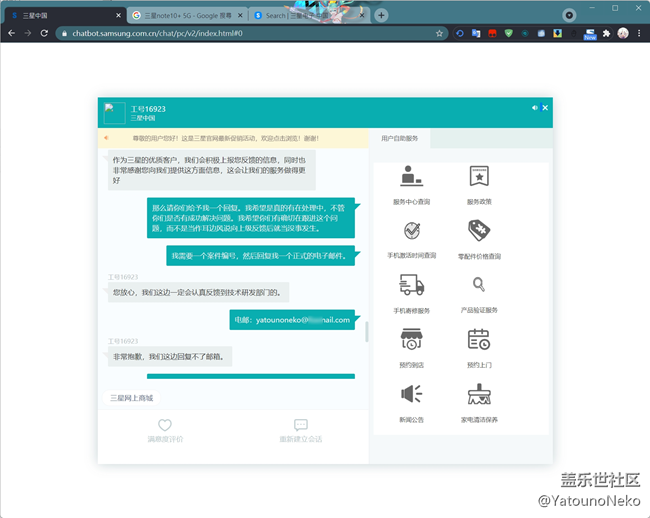Viewport: 650px width, 518px height.
Task: Open 产品验证服务 product verification magnifier icon
Action: tap(479, 284)
